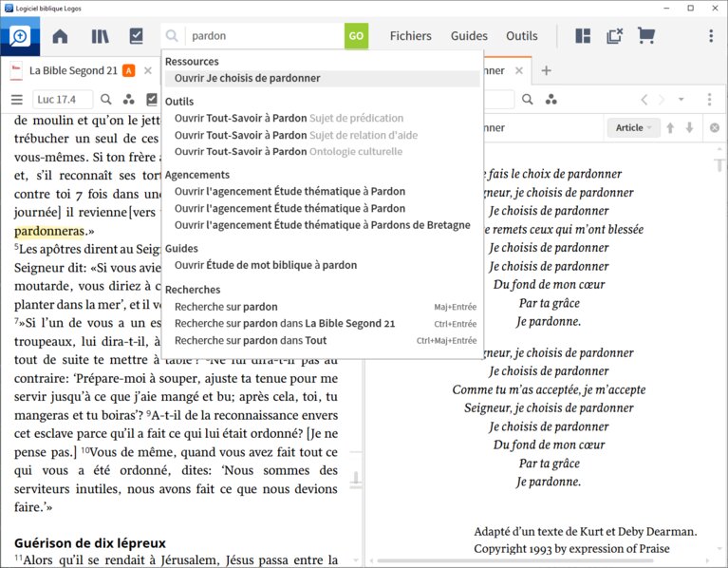Click the search icon in Segond 21 panel
The height and width of the screenshot is (568, 728).
pos(106,100)
